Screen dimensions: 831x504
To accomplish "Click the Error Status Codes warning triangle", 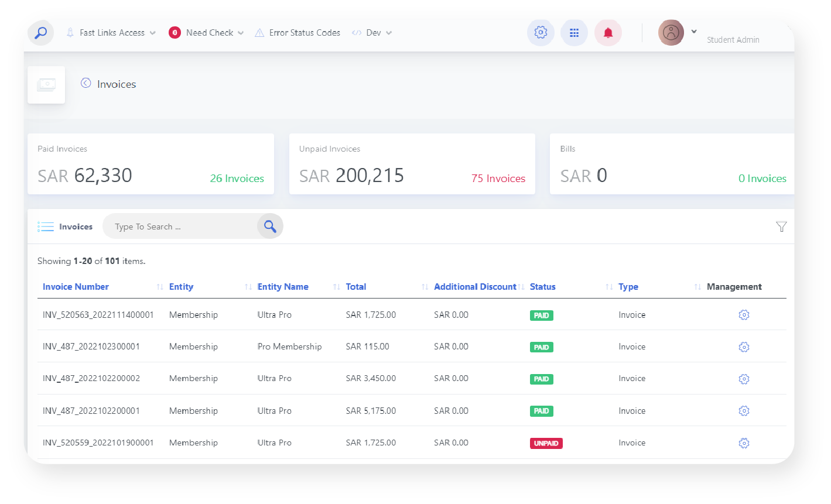I will tap(259, 33).
